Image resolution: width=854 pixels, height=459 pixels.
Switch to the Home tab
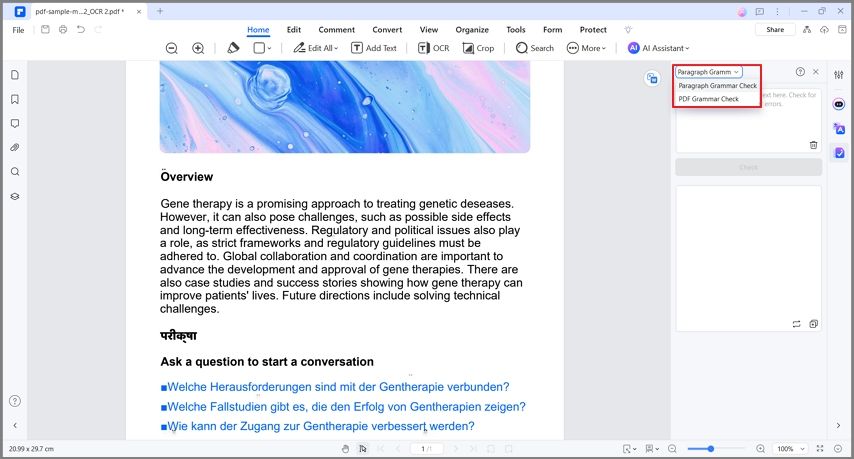258,30
